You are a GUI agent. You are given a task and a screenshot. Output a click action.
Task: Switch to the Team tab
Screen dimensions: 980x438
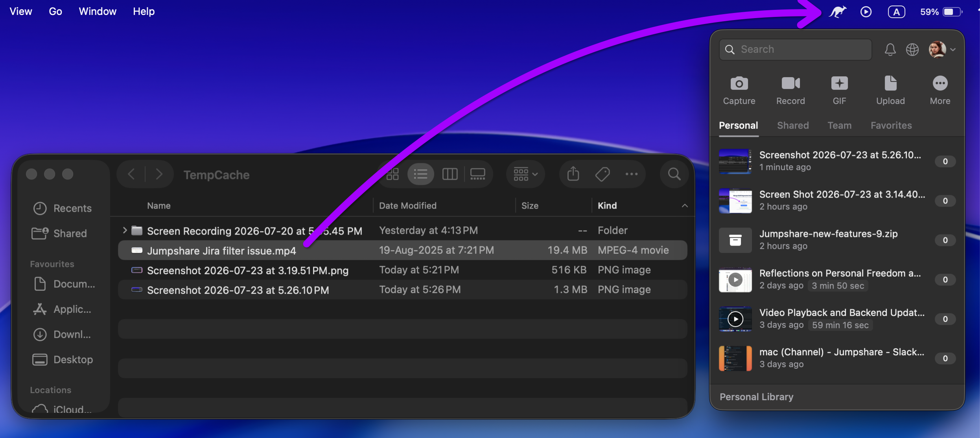click(x=839, y=126)
